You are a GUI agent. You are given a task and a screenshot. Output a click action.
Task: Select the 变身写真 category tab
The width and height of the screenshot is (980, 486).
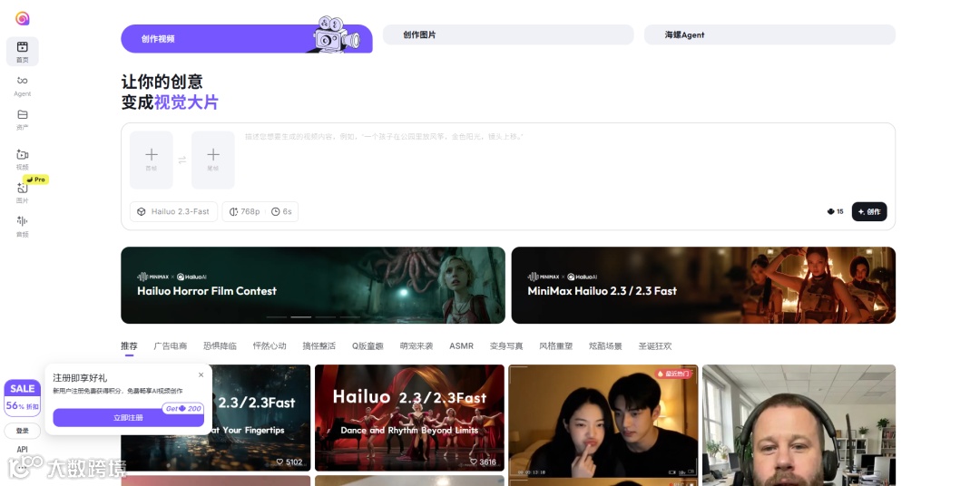coord(506,346)
